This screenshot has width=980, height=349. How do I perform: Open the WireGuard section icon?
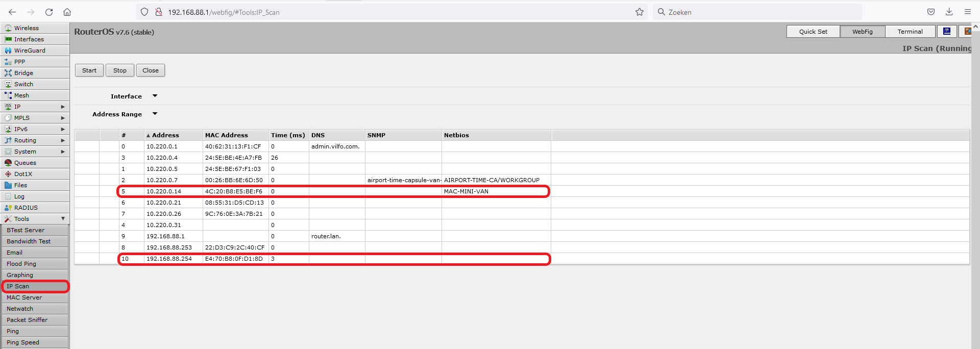pyautogui.click(x=8, y=51)
